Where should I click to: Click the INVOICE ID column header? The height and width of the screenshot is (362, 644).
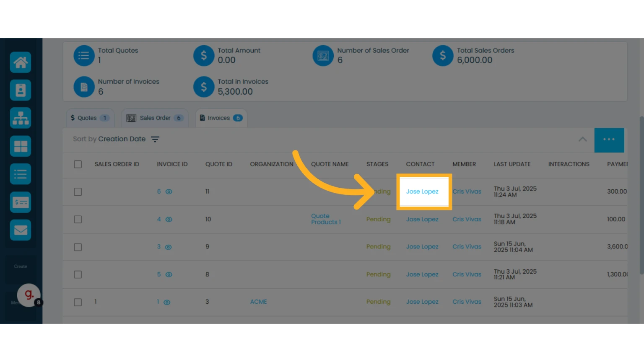pyautogui.click(x=172, y=164)
